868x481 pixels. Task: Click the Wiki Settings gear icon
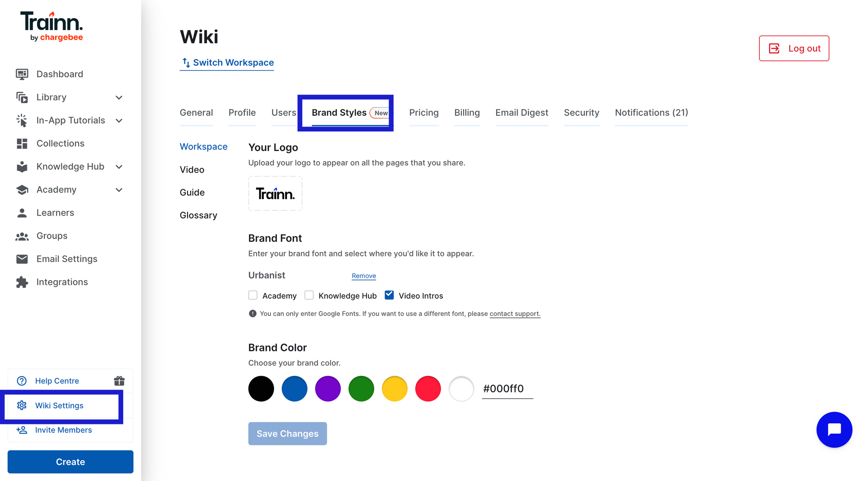point(22,405)
